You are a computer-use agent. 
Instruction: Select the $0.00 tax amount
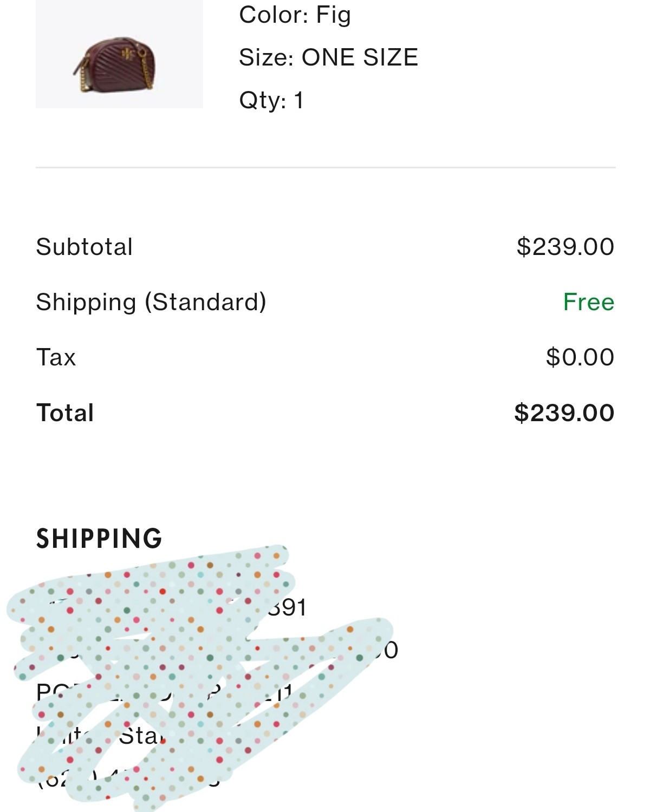[580, 357]
